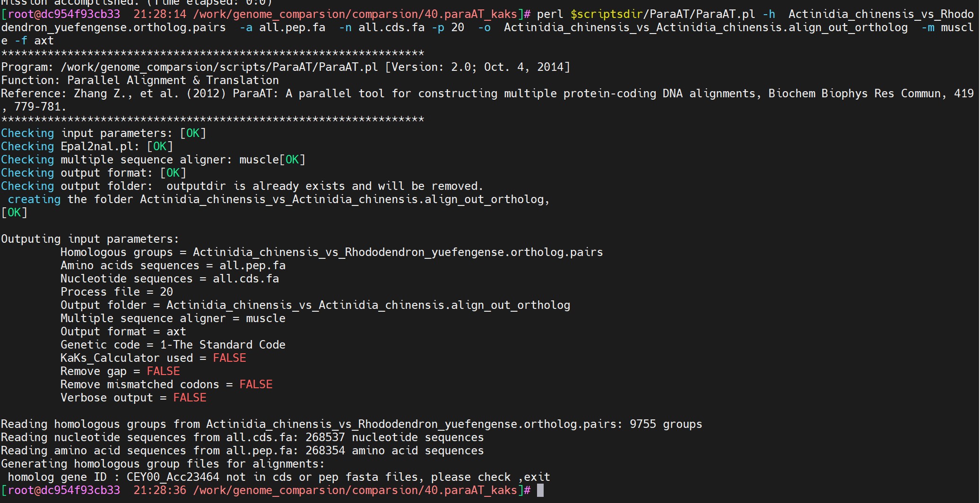
Task: Click standalone '[OK]' line after folder creation
Action: (14, 213)
